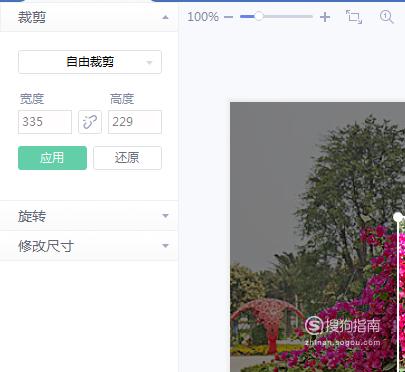405x372 pixels.
Task: Click the zoom slider handle
Action: click(258, 16)
